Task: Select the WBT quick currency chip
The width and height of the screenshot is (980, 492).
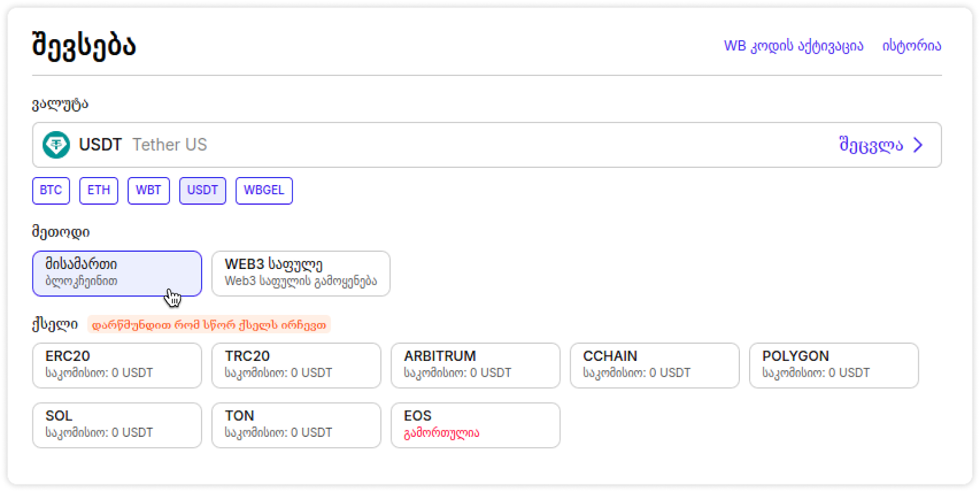Action: pyautogui.click(x=148, y=191)
